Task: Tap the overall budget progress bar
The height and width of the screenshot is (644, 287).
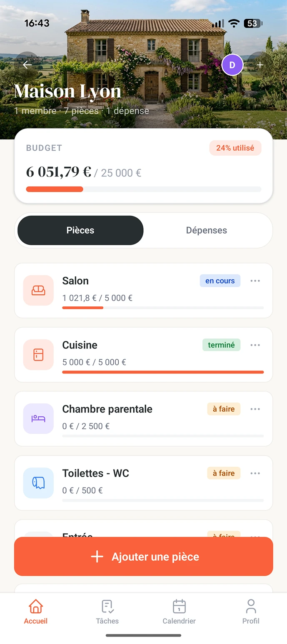Action: (x=144, y=189)
